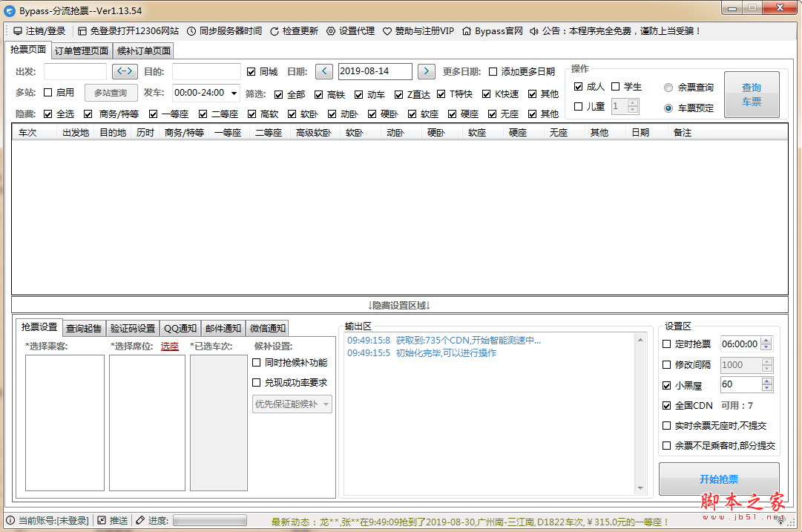
Task: Increase 定时抢票 time stepper
Action: 766,341
